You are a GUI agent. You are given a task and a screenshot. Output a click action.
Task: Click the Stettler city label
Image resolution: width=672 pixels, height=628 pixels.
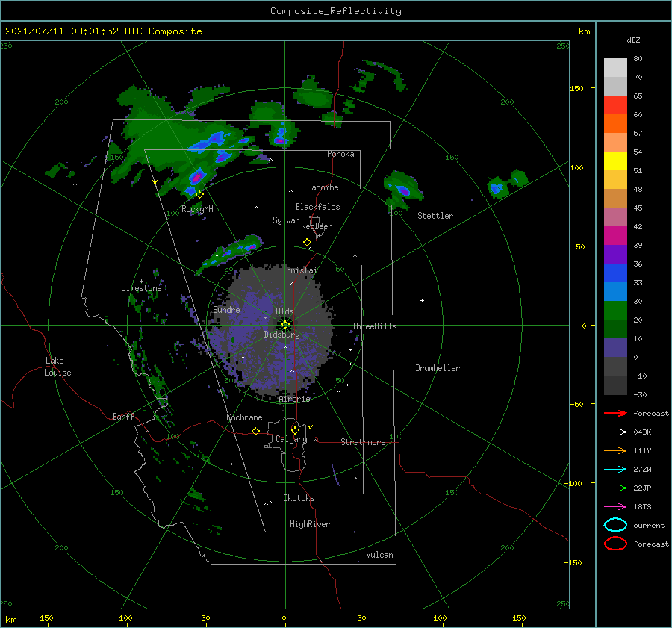click(x=435, y=216)
